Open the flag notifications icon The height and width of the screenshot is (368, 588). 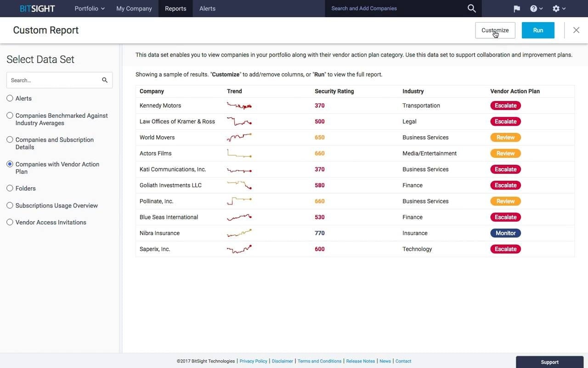click(517, 9)
